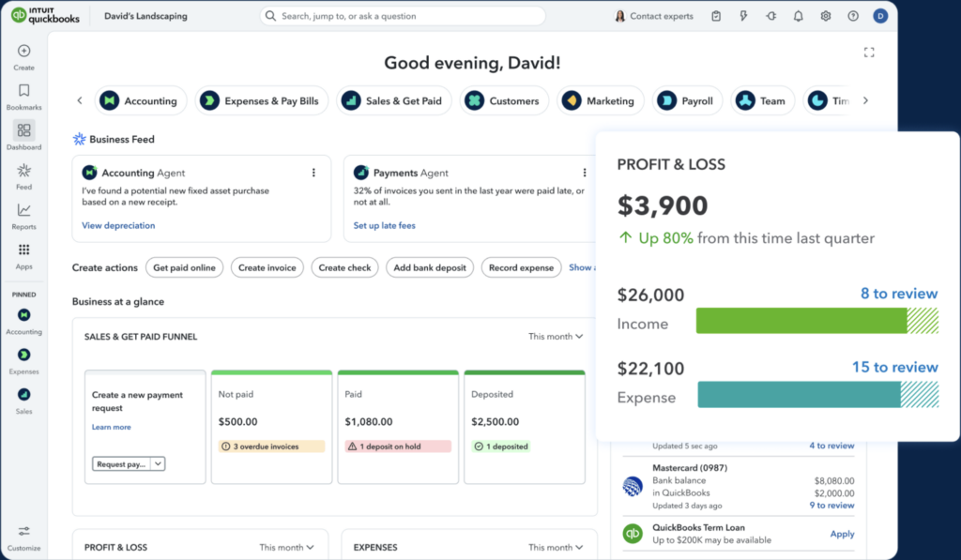961x560 pixels.
Task: Open the help question mark icon
Action: pos(853,16)
